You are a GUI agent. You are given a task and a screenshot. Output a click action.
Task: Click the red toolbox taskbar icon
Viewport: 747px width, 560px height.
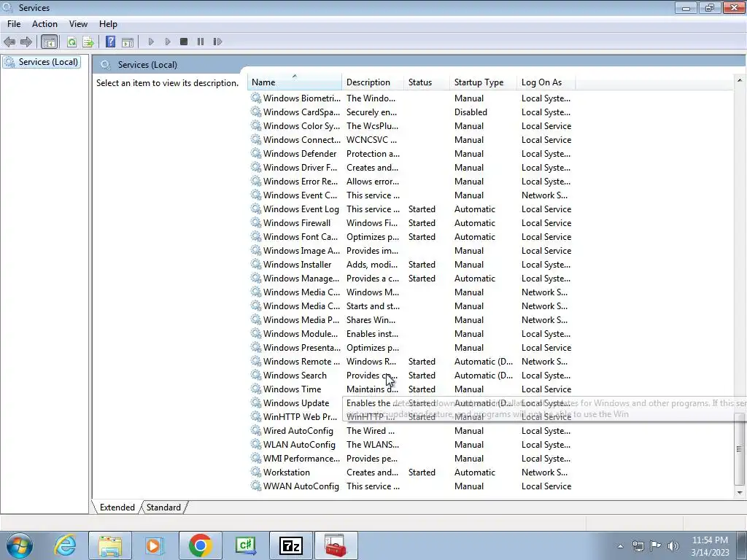click(x=336, y=545)
